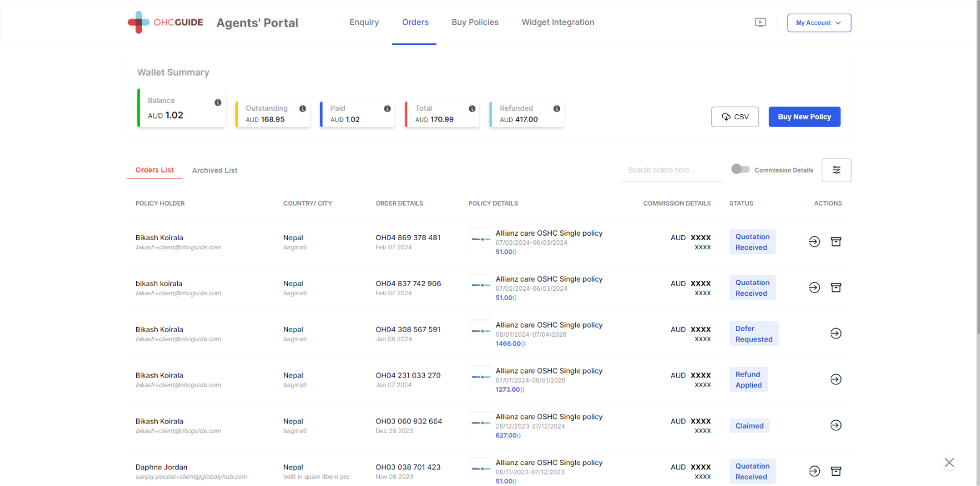Click the search orders input field
This screenshot has width=980, height=486.
coord(671,170)
